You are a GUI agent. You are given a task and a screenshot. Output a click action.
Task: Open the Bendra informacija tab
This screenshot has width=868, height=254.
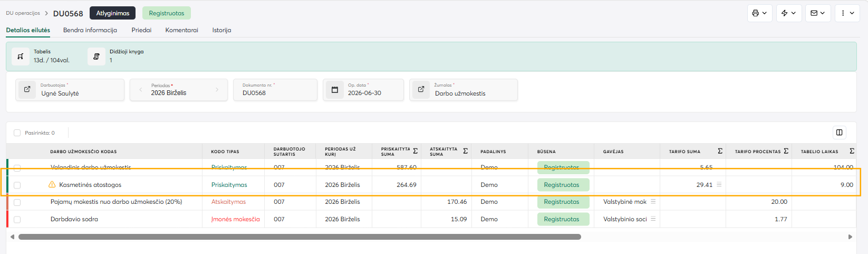coord(90,30)
